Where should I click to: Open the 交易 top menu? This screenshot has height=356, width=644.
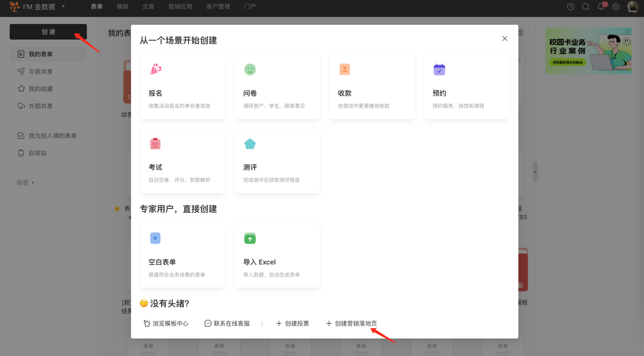(148, 6)
